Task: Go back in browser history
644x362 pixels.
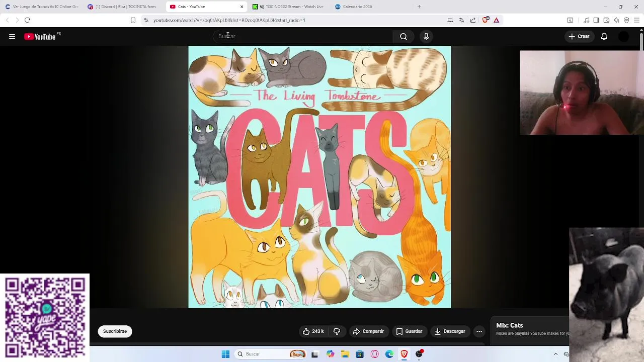Action: coord(7,20)
